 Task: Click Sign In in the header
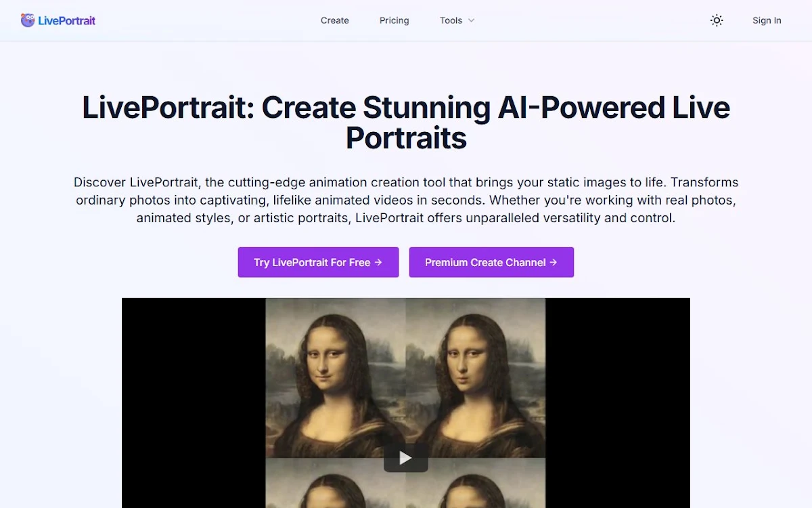coord(767,20)
